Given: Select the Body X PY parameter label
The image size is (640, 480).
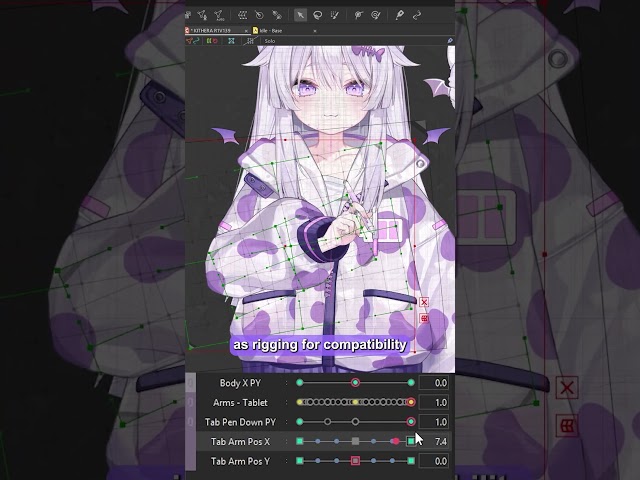Looking at the screenshot, I should (240, 383).
